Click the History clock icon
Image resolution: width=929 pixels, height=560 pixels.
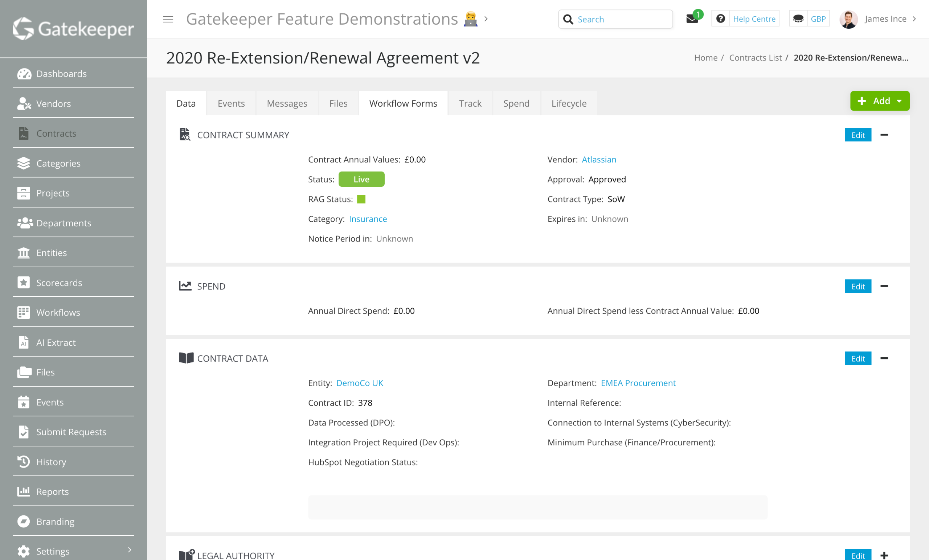tap(23, 462)
